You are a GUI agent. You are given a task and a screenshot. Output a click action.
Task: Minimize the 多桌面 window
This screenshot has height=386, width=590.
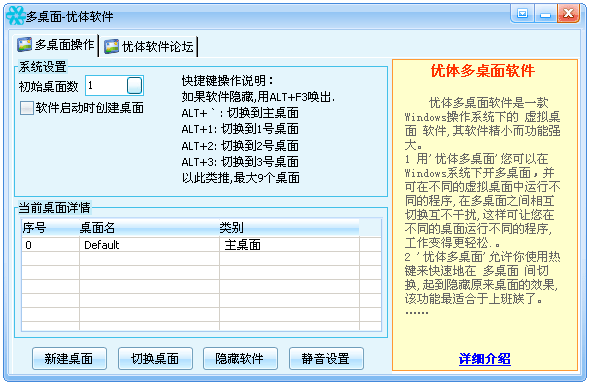click(x=545, y=14)
